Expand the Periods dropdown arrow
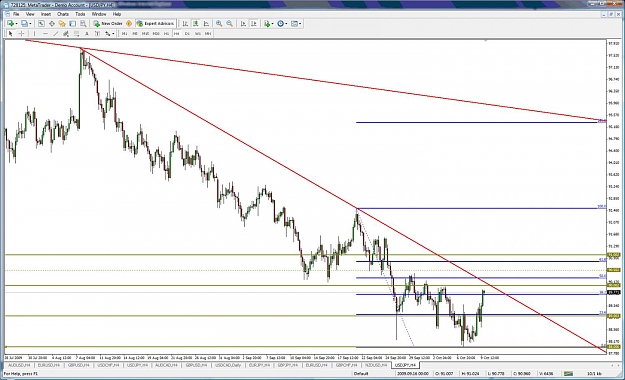Screen dimensions: 625x380 286,24
